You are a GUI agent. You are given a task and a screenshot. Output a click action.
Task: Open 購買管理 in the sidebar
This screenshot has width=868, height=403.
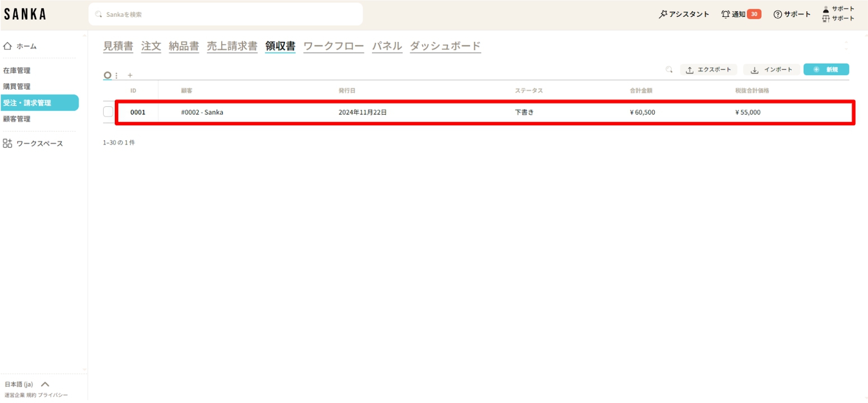pos(17,87)
